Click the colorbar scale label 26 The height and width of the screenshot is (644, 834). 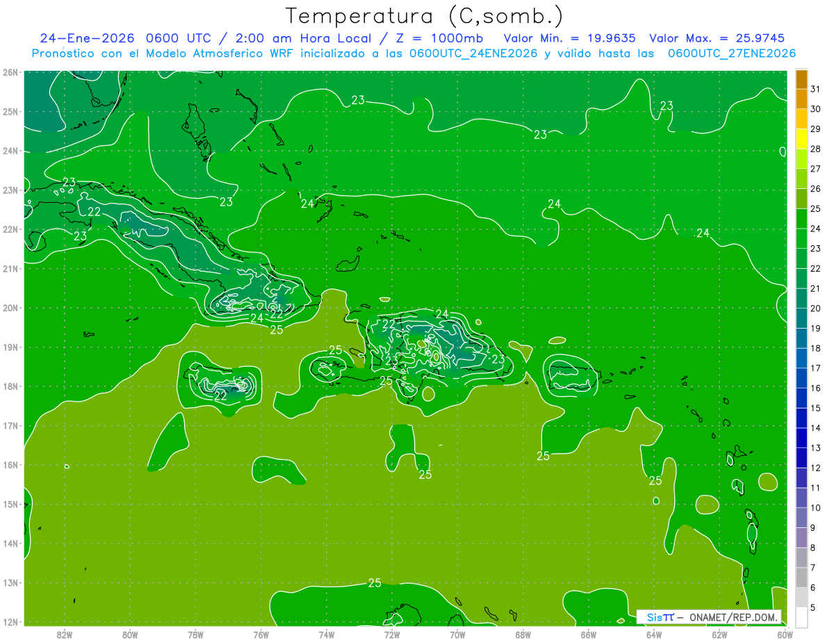(x=815, y=188)
